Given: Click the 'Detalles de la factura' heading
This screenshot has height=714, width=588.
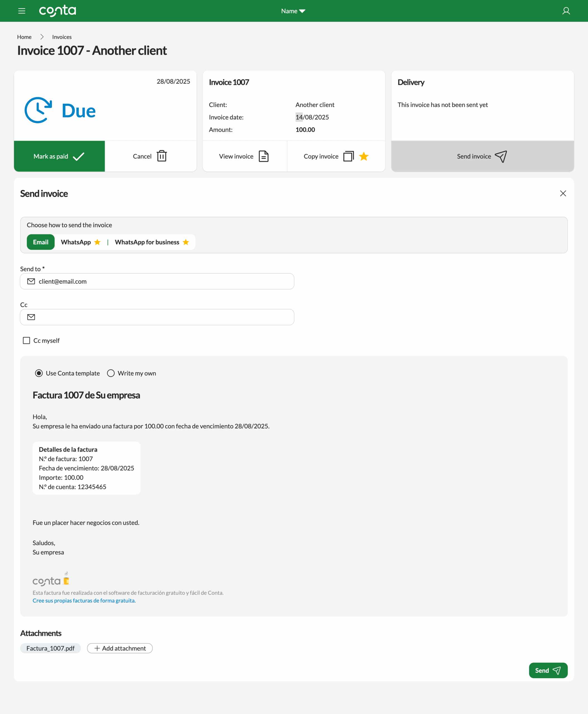Looking at the screenshot, I should tap(68, 449).
